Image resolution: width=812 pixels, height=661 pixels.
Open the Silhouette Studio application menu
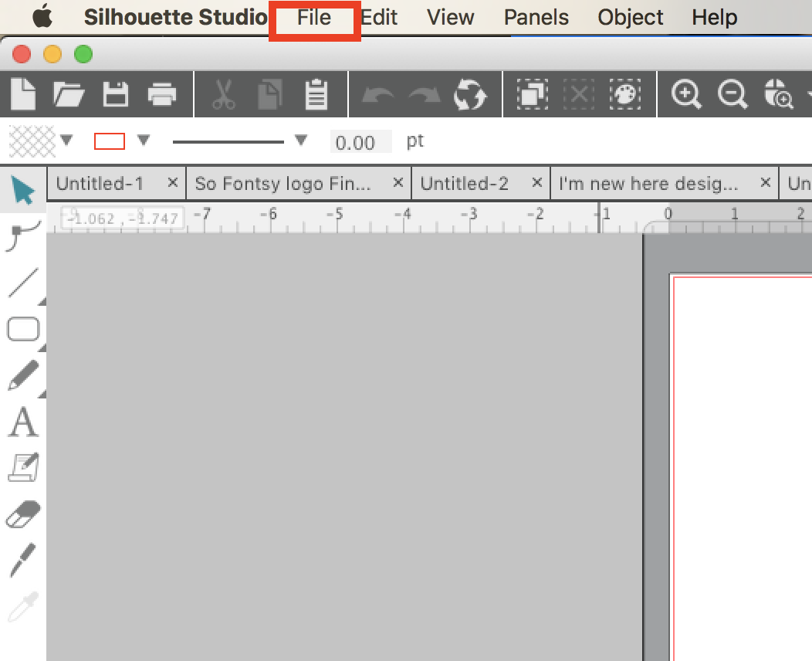pyautogui.click(x=175, y=17)
